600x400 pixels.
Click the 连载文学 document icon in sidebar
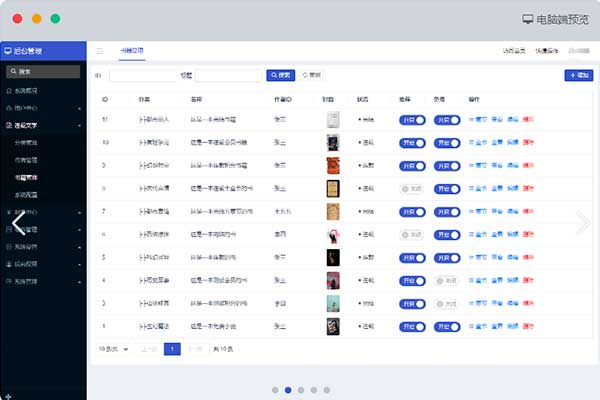pos(9,126)
